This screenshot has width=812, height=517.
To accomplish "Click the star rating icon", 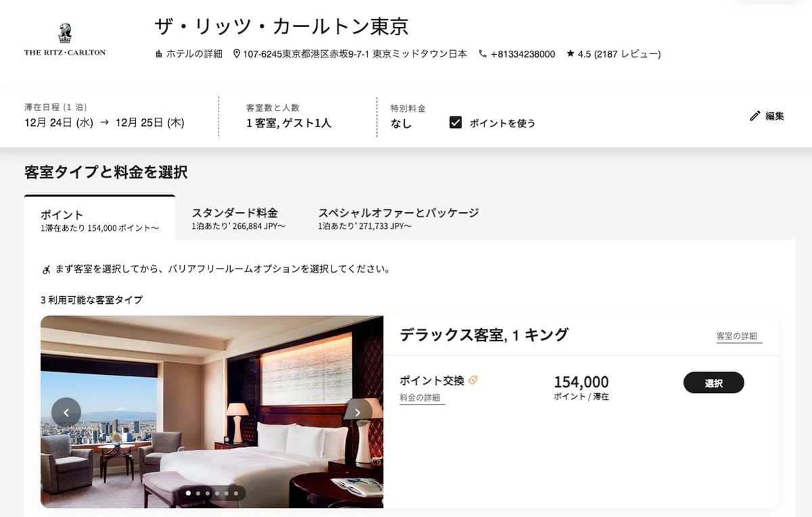I will [570, 53].
